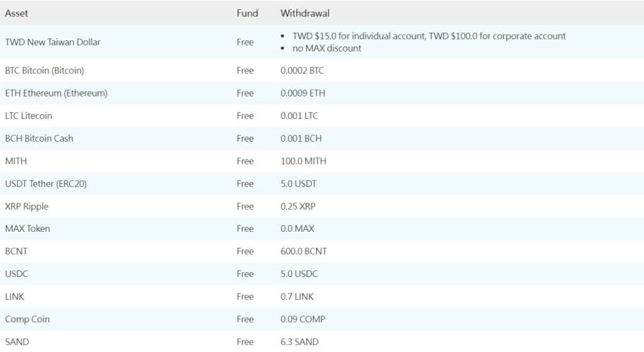Click 'TWD $15.0 for individual account' fee text
Image resolution: width=644 pixels, height=352 pixels.
pyautogui.click(x=358, y=36)
